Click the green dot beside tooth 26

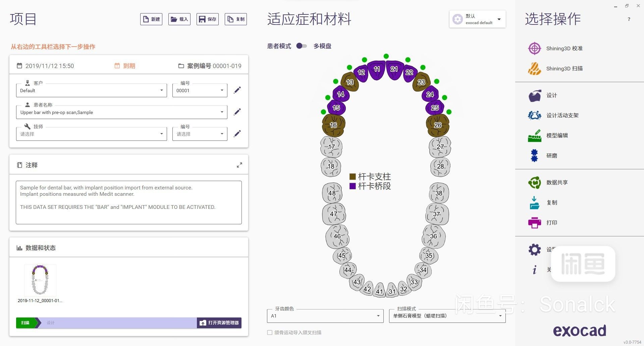pyautogui.click(x=449, y=112)
